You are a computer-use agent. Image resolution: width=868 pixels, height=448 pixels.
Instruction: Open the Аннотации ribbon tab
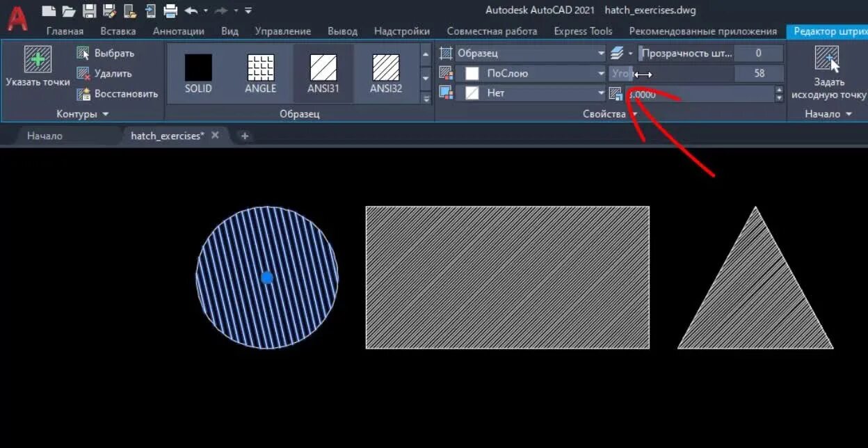(x=179, y=31)
